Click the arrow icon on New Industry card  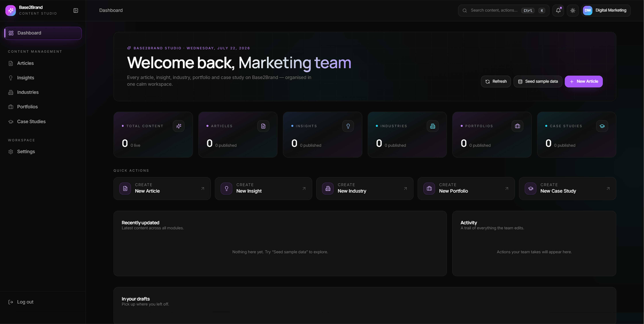(405, 188)
